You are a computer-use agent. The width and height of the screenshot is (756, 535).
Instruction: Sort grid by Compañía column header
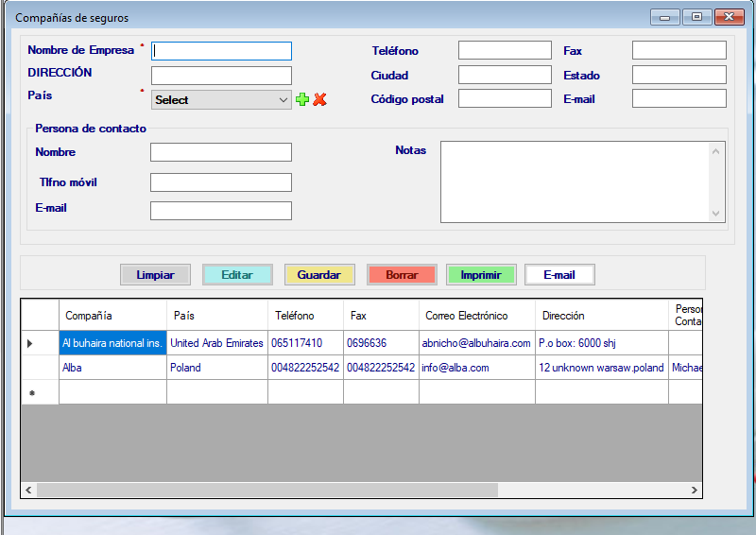click(112, 316)
